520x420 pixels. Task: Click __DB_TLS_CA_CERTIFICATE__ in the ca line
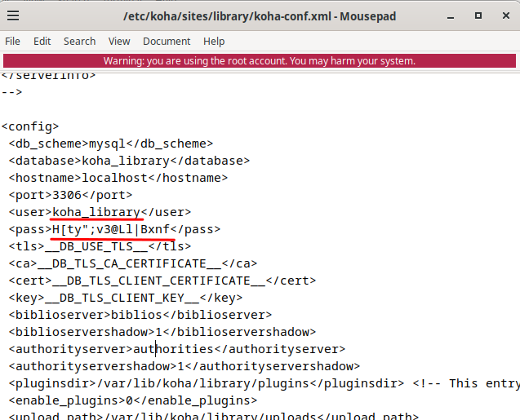point(129,263)
